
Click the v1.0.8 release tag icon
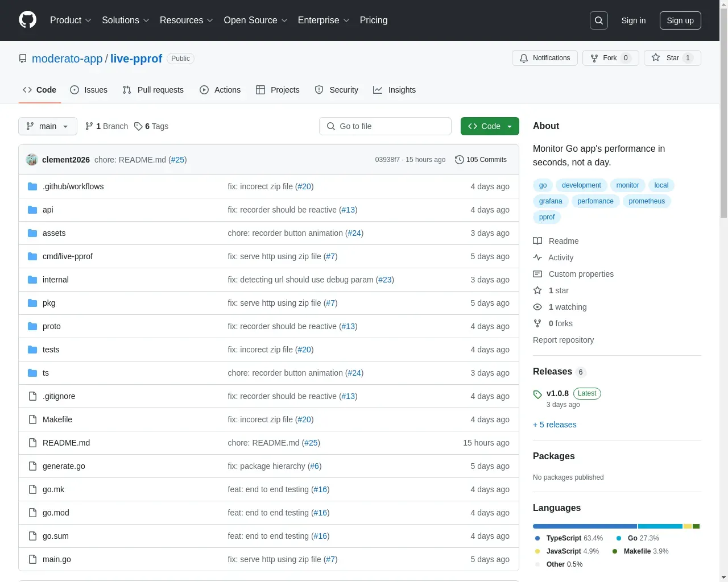[537, 394]
